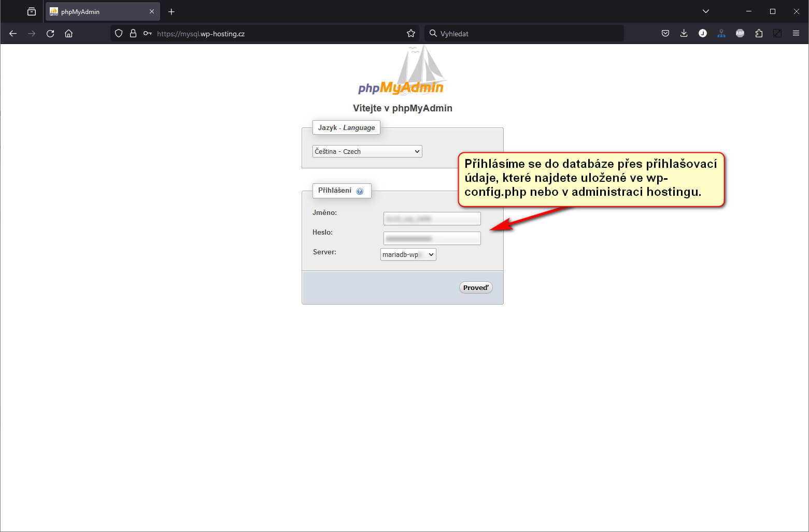Click the phpMyAdmin logo
Image resolution: width=809 pixels, height=532 pixels.
(402, 71)
